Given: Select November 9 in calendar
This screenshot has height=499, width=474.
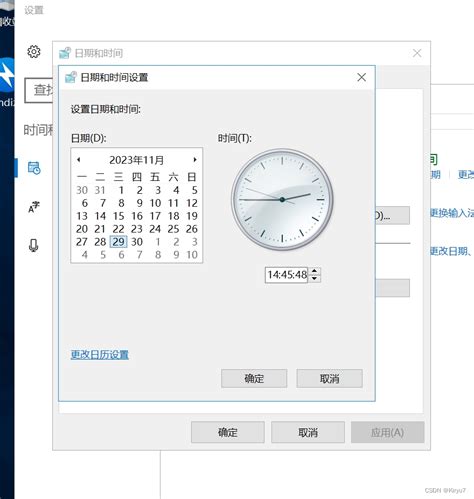Looking at the screenshot, I should (139, 203).
